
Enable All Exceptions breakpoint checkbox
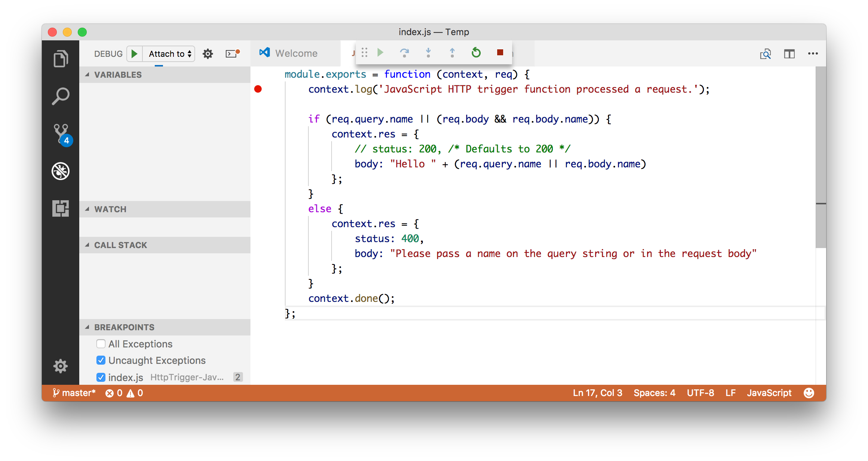101,344
